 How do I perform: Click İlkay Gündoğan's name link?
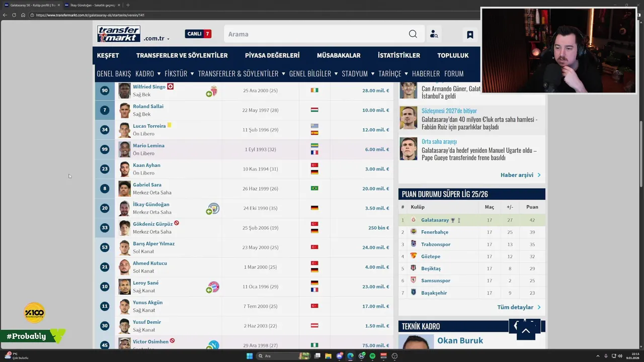(x=151, y=204)
